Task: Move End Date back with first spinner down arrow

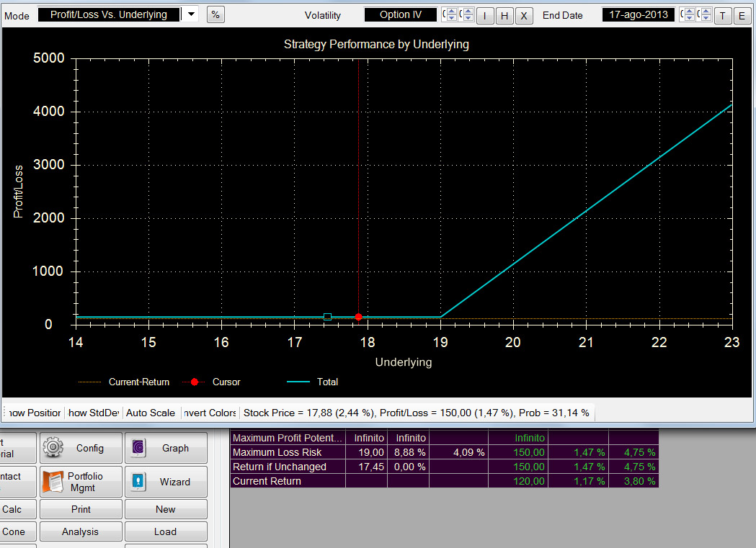Action: 690,18
